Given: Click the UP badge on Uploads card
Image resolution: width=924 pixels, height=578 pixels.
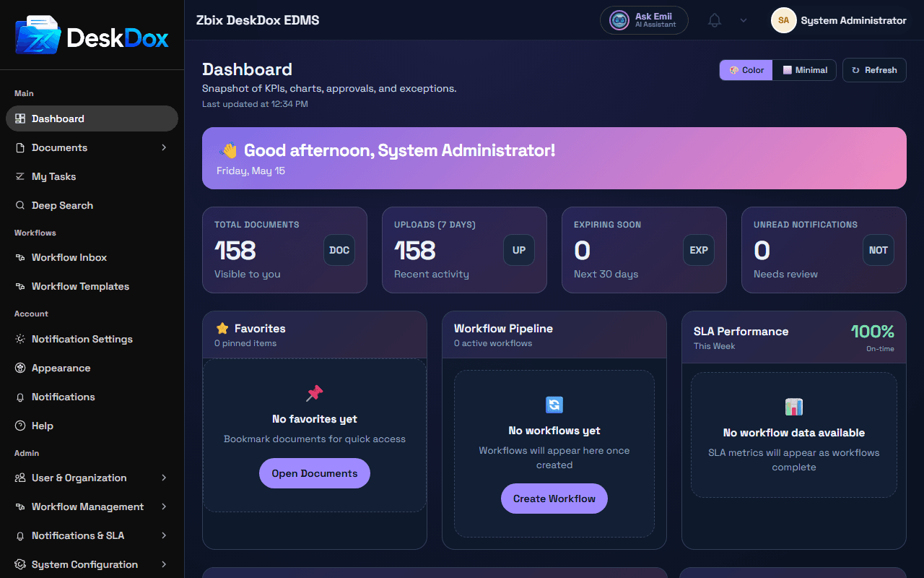Looking at the screenshot, I should pyautogui.click(x=519, y=250).
